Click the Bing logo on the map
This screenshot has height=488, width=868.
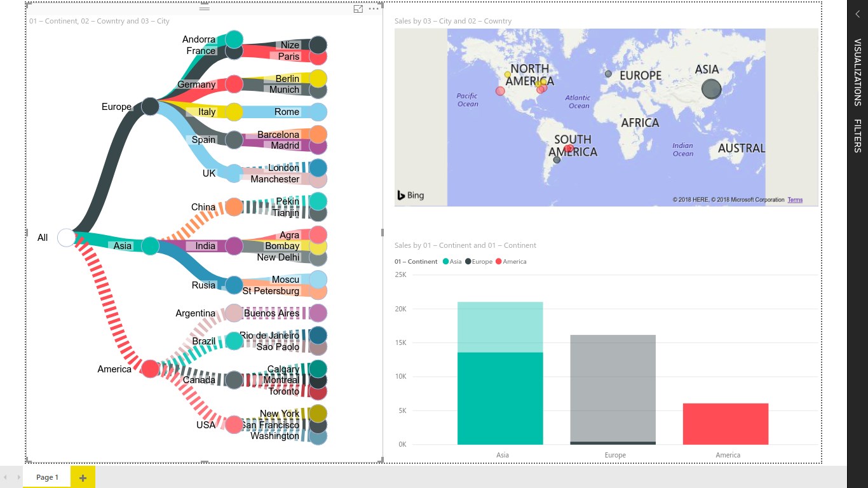[x=410, y=195]
